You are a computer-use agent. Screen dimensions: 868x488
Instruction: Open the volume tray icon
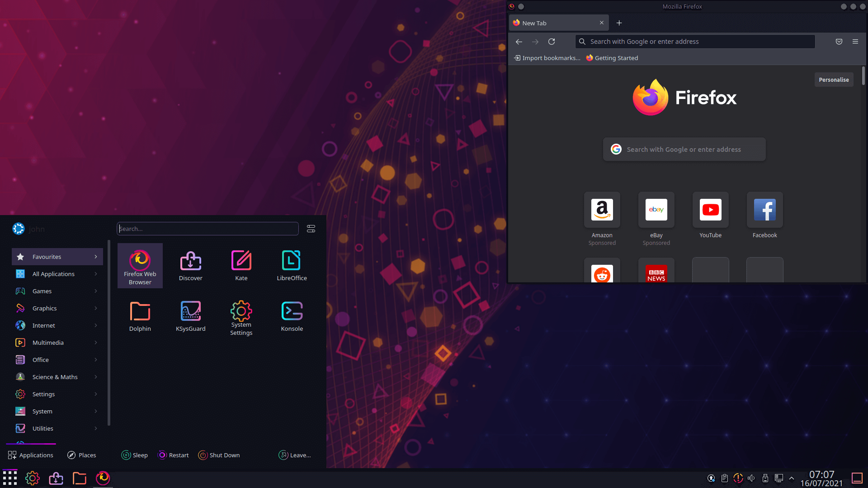click(x=751, y=478)
